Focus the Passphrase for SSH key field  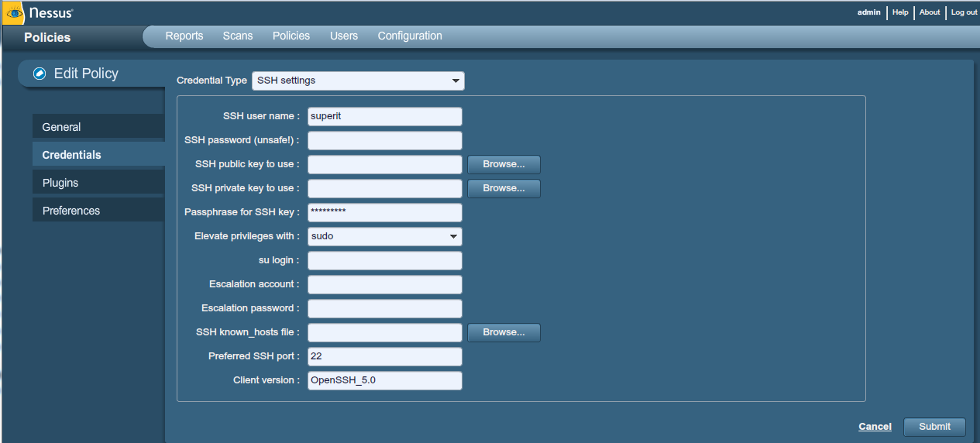pos(385,212)
